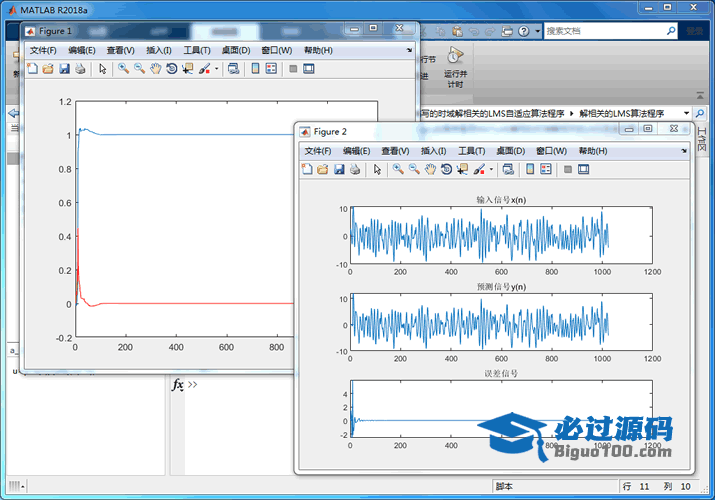The width and height of the screenshot is (715, 500).
Task: Click Save icon in Figure 2 toolbar
Action: coord(339,170)
